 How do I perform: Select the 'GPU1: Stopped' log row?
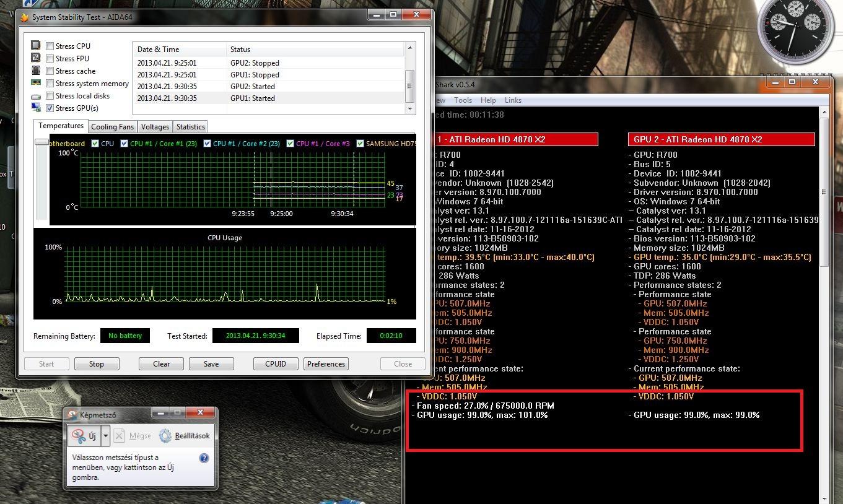[x=269, y=74]
